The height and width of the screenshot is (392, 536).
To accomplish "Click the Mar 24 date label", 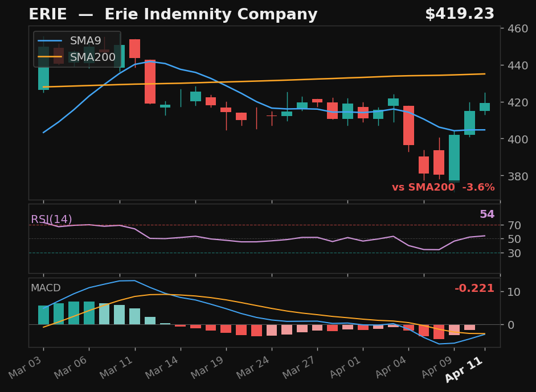I will pyautogui.click(x=253, y=367).
